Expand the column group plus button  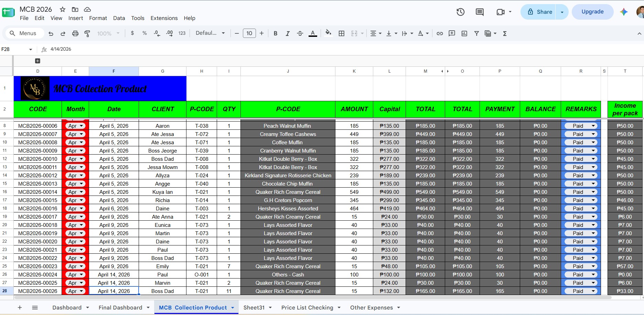(x=37, y=61)
